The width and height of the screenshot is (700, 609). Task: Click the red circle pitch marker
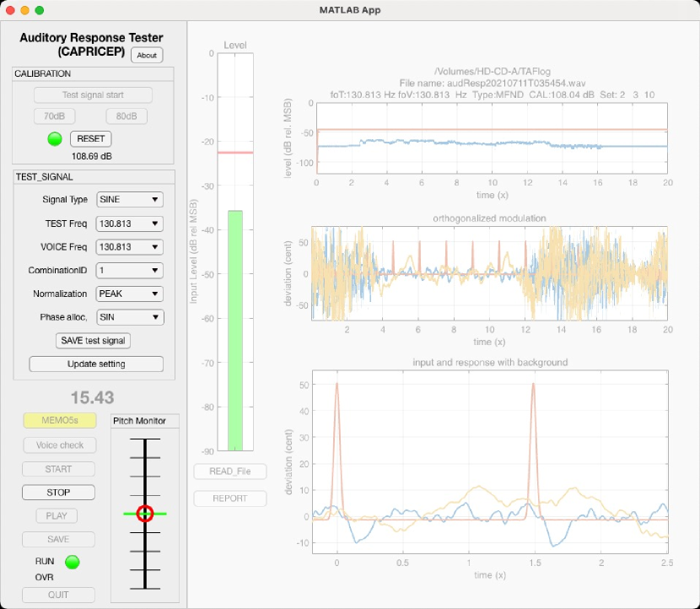[145, 514]
